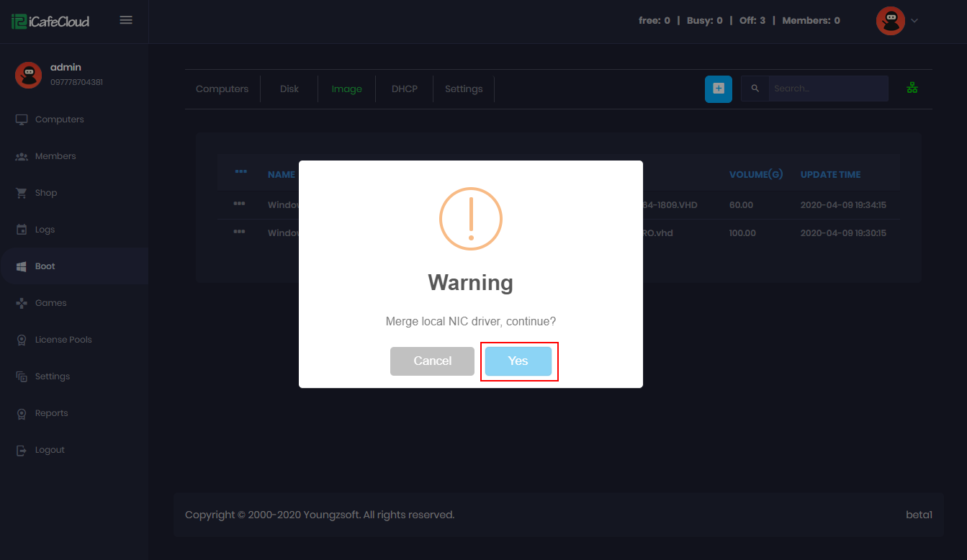Open the Reports section icon

pyautogui.click(x=23, y=412)
